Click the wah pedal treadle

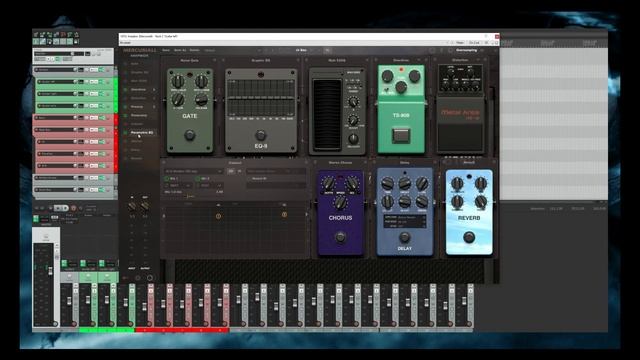coord(327,115)
